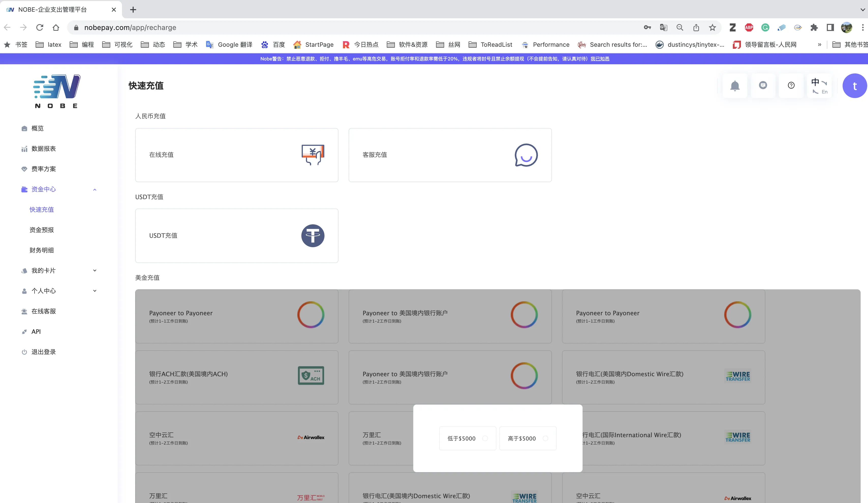
Task: Click the browser address bar URL
Action: point(130,27)
